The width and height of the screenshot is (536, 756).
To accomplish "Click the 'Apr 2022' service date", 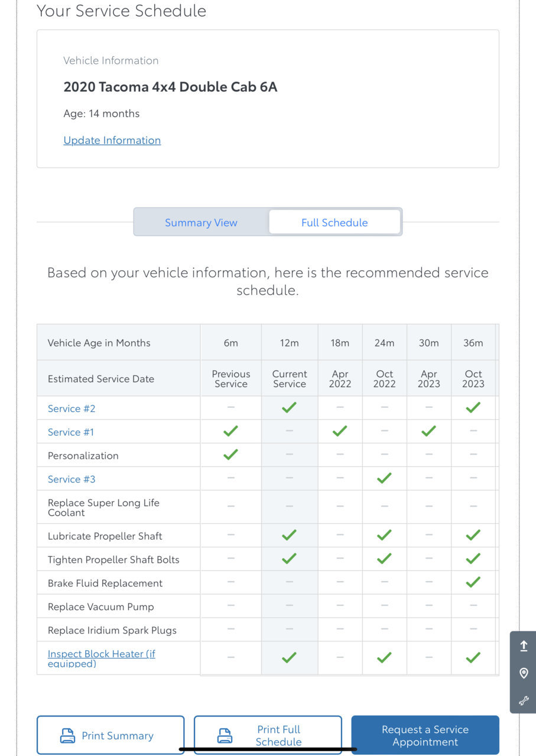I will tap(340, 379).
